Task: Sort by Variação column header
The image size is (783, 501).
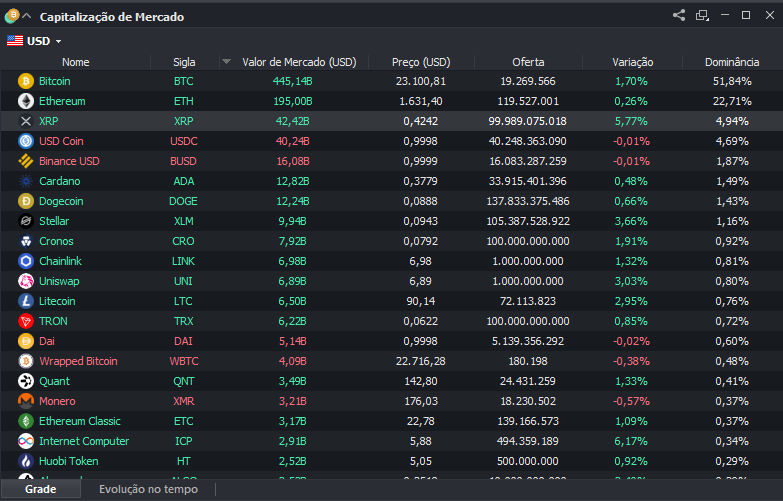Action: [632, 62]
